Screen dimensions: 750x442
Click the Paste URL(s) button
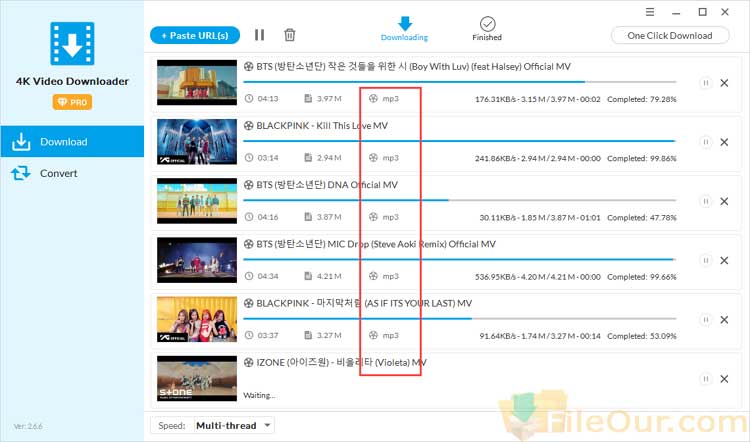click(195, 35)
